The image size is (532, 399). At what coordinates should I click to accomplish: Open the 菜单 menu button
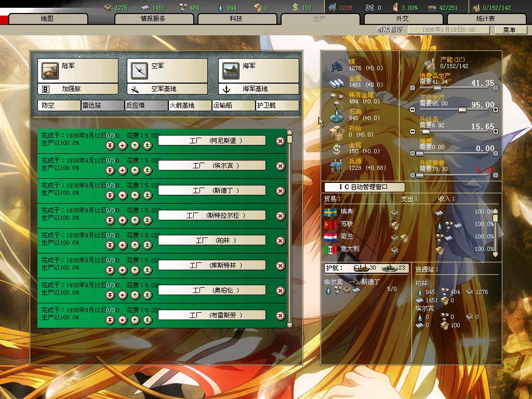click(509, 30)
